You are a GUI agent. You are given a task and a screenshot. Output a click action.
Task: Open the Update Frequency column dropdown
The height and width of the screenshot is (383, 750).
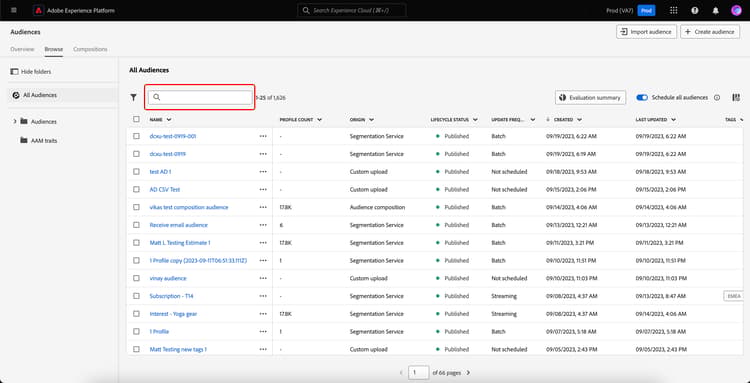[x=533, y=120]
